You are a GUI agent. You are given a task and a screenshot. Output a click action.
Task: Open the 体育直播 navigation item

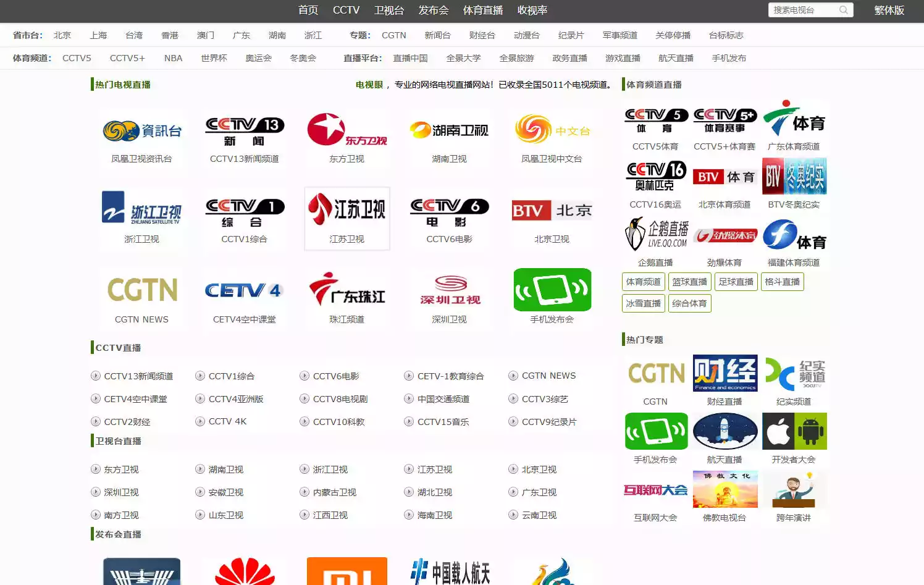tap(483, 11)
